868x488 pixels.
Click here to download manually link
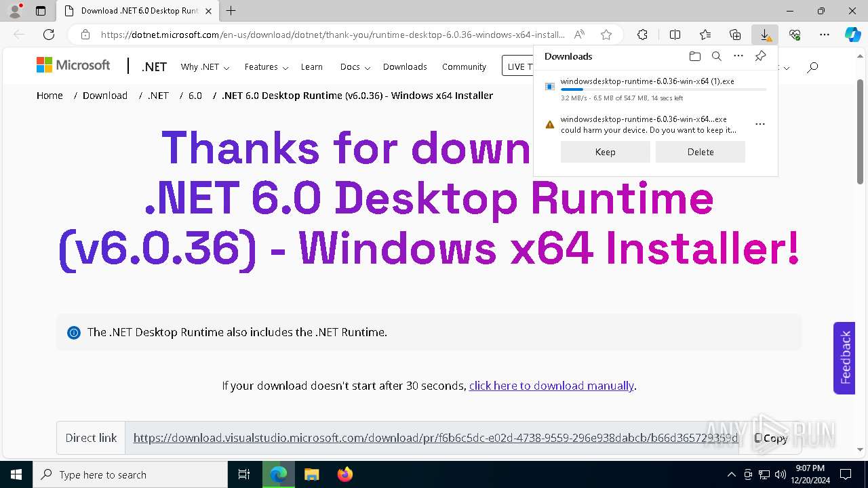[x=551, y=386]
